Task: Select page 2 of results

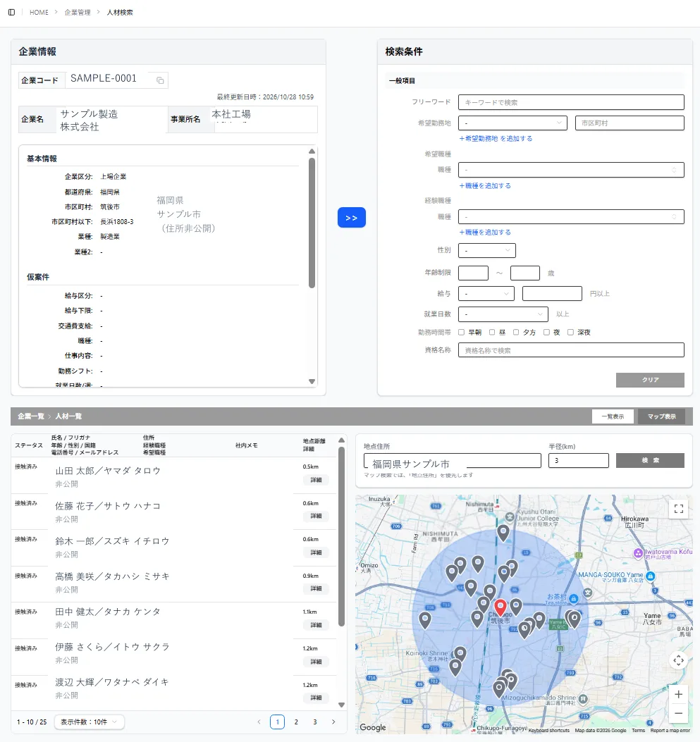Action: 296,722
